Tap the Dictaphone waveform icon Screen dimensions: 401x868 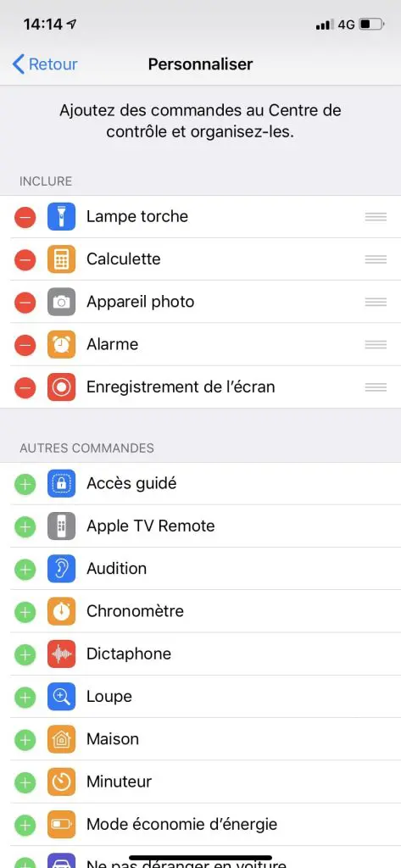tap(61, 654)
